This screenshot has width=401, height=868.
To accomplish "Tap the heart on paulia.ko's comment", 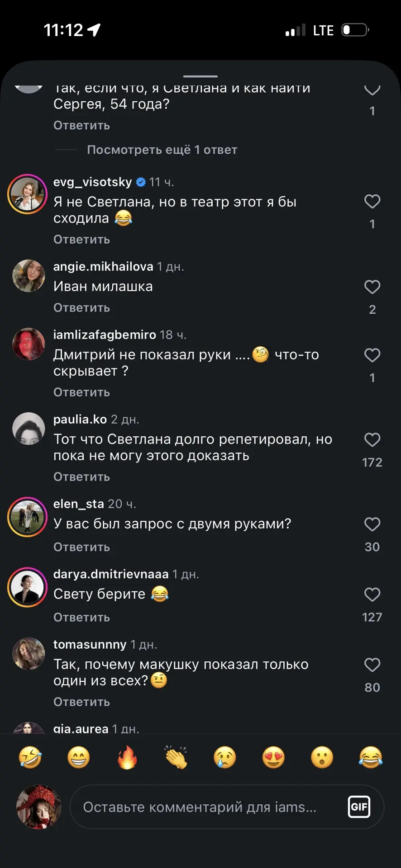I will (x=372, y=440).
